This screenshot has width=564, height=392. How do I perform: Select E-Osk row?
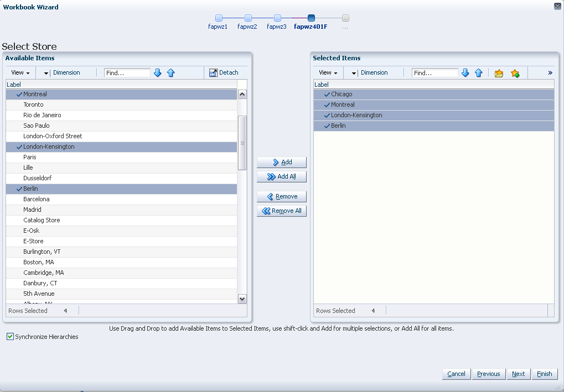pos(122,231)
